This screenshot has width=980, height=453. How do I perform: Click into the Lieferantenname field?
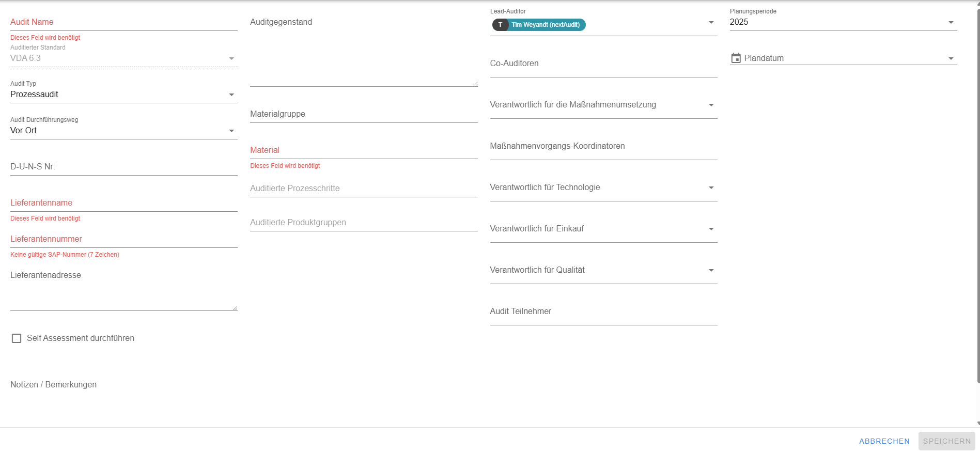pos(123,203)
